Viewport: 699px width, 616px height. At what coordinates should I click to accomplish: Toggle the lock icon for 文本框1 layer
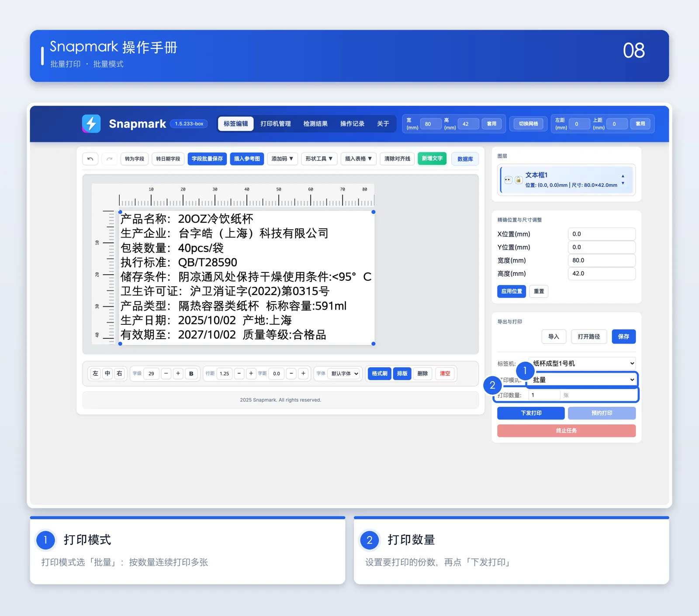(x=518, y=180)
